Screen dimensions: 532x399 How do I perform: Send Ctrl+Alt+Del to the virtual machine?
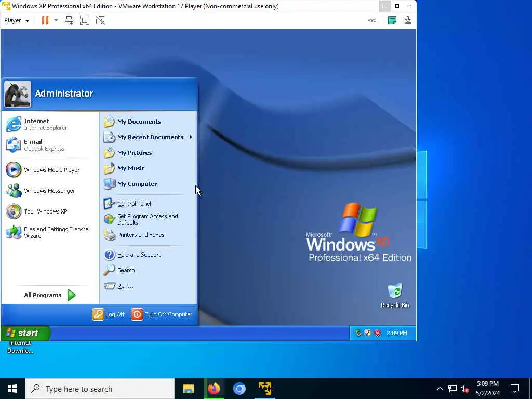coord(69,20)
